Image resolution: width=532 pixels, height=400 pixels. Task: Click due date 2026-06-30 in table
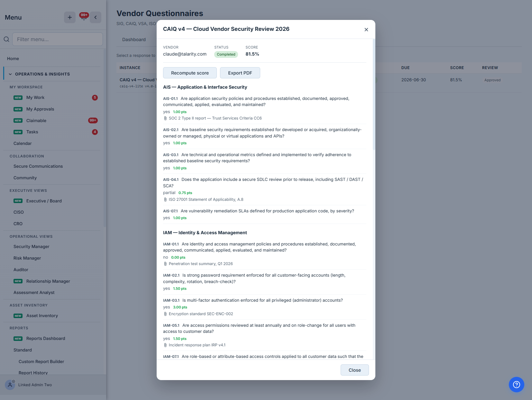pos(413,80)
